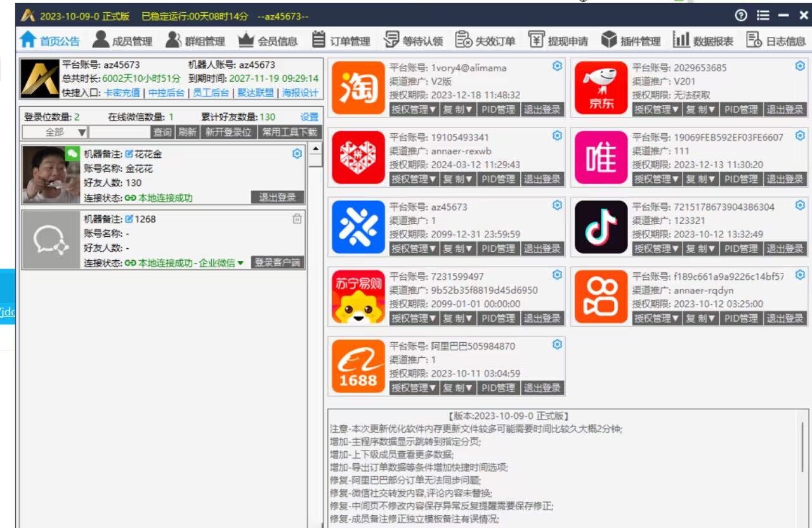Open the 卡密充值 link
Image resolution: width=812 pixels, height=528 pixels.
click(122, 93)
